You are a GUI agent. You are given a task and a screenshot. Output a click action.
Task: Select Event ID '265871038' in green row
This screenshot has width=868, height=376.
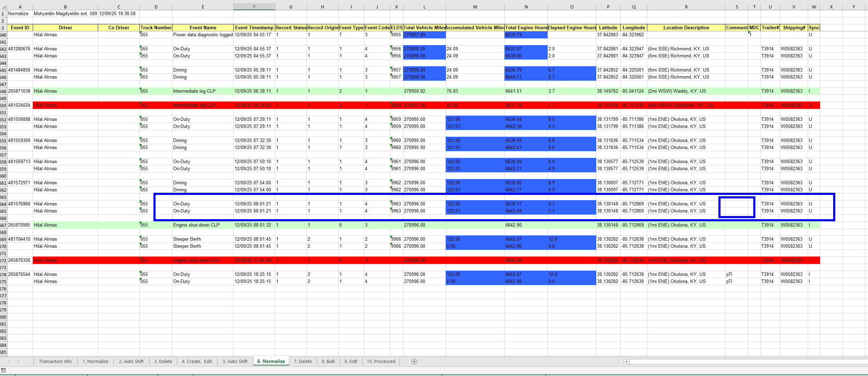pyautogui.click(x=20, y=91)
